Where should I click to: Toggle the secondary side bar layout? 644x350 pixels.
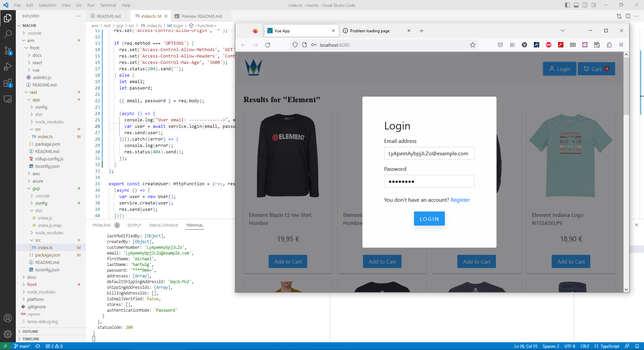[x=585, y=5]
